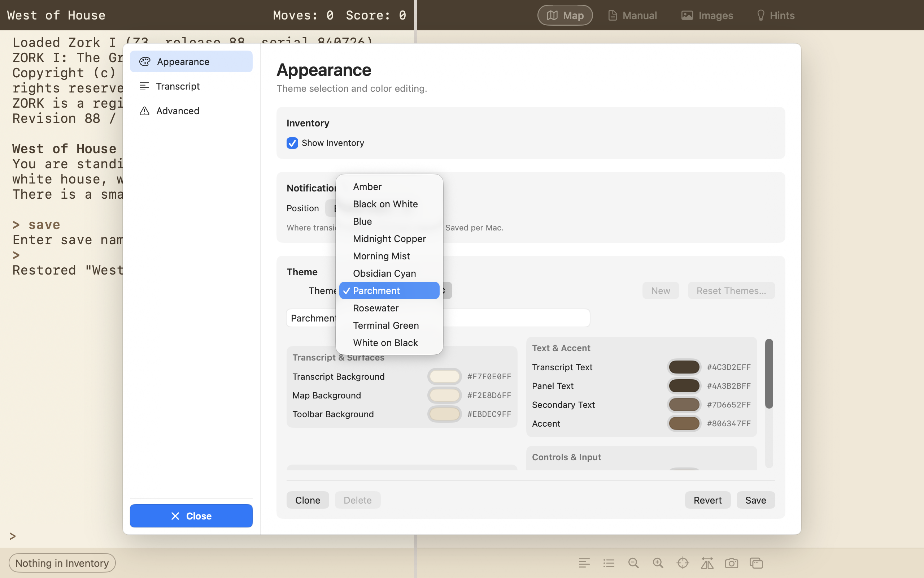Click the document icon next to Manual

pyautogui.click(x=613, y=15)
